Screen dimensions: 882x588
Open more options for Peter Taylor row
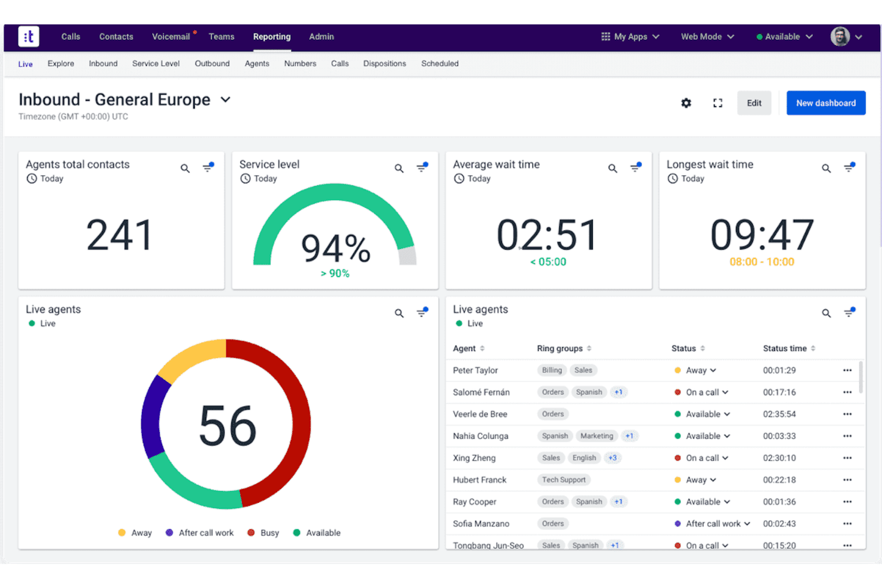pos(847,371)
